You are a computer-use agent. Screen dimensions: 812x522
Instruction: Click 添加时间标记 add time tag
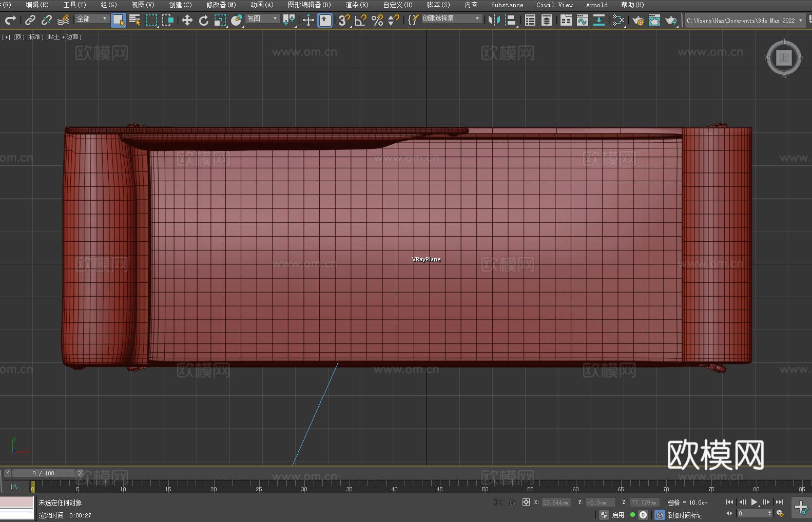tap(684, 515)
